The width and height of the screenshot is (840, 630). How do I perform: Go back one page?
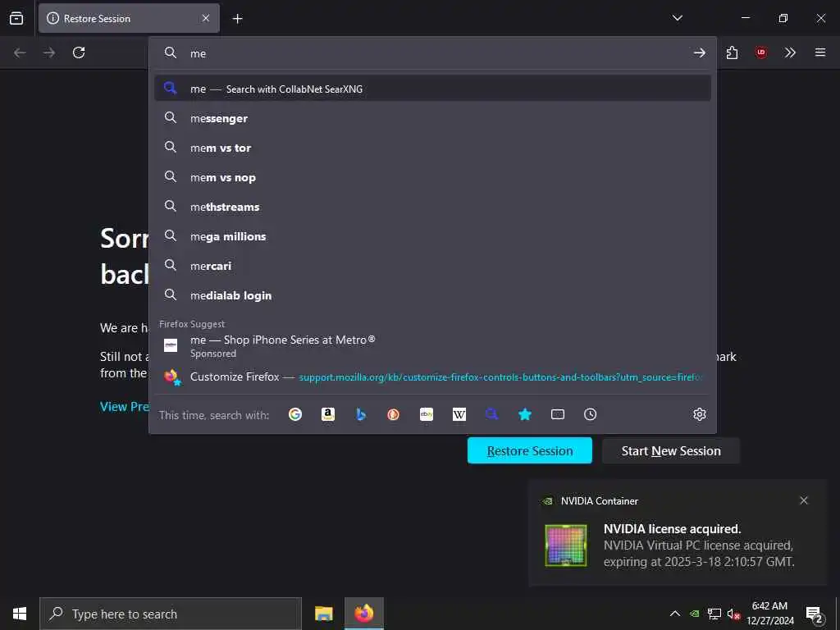click(x=20, y=52)
